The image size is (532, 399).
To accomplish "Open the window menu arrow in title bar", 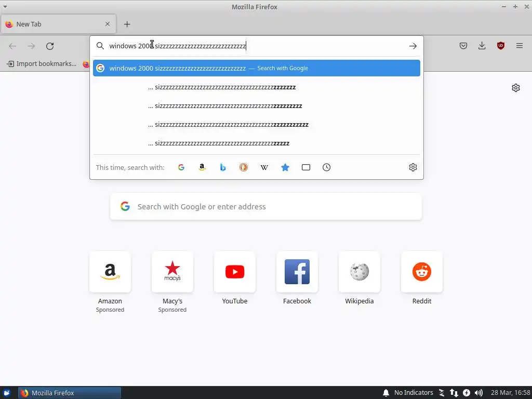I will click(x=5, y=6).
